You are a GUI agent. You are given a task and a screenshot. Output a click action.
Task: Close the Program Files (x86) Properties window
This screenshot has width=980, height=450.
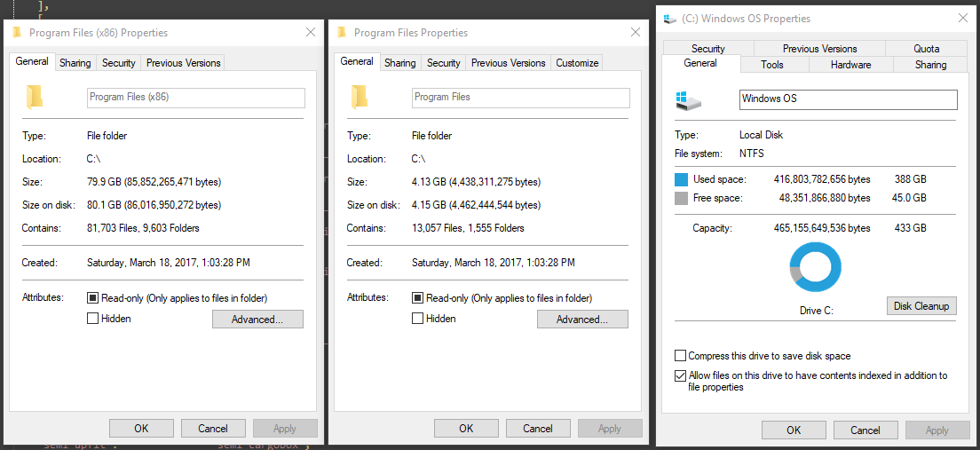[311, 33]
